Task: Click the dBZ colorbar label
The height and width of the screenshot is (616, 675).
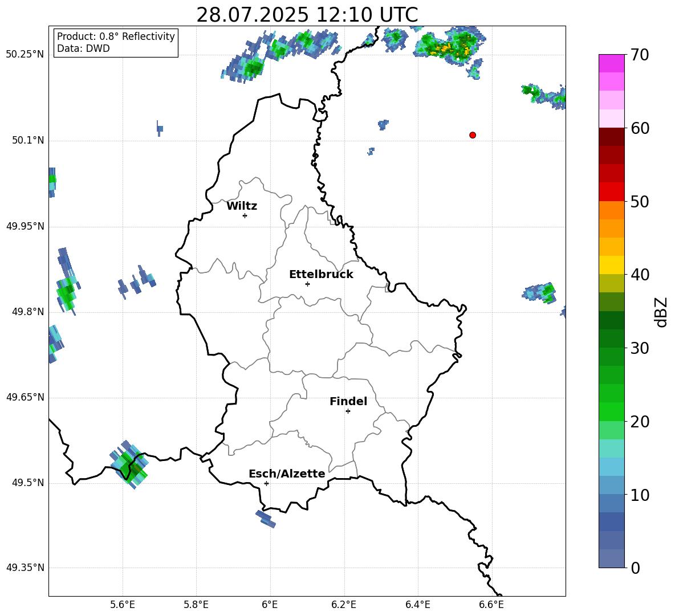Action: (662, 312)
